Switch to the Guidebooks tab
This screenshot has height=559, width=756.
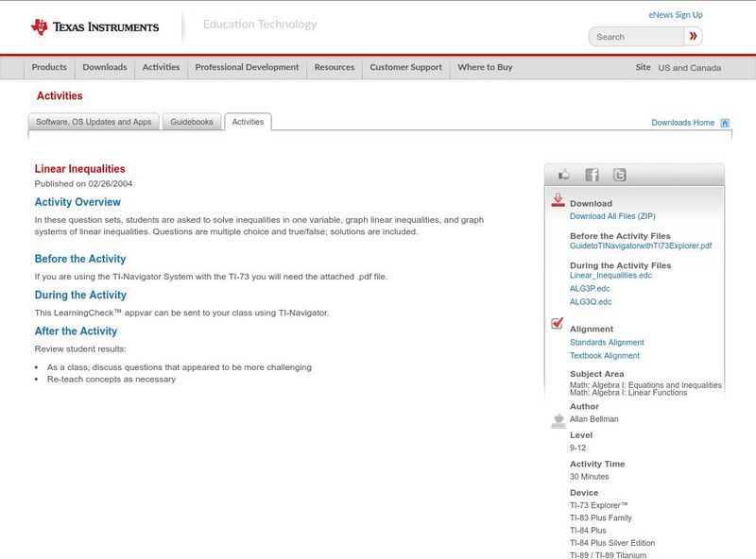pos(192,122)
